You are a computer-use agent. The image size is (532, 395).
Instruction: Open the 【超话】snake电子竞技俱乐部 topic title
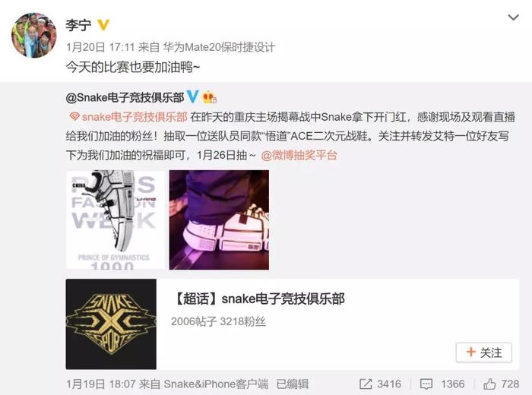point(258,299)
